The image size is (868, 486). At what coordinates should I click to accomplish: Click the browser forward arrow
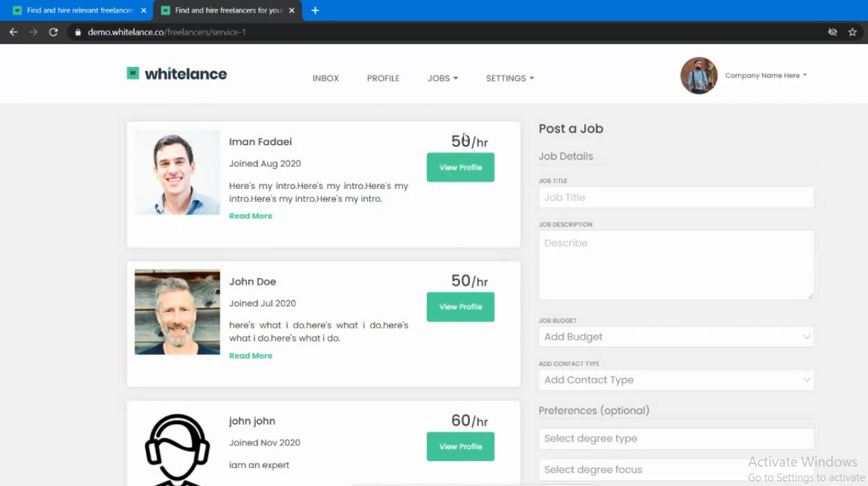(33, 32)
